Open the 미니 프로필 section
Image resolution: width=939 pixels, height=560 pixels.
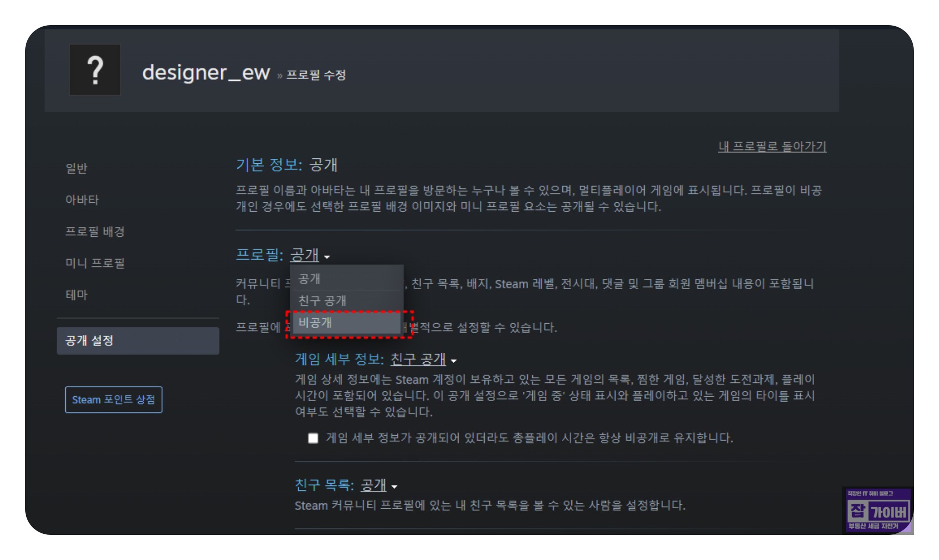(95, 263)
